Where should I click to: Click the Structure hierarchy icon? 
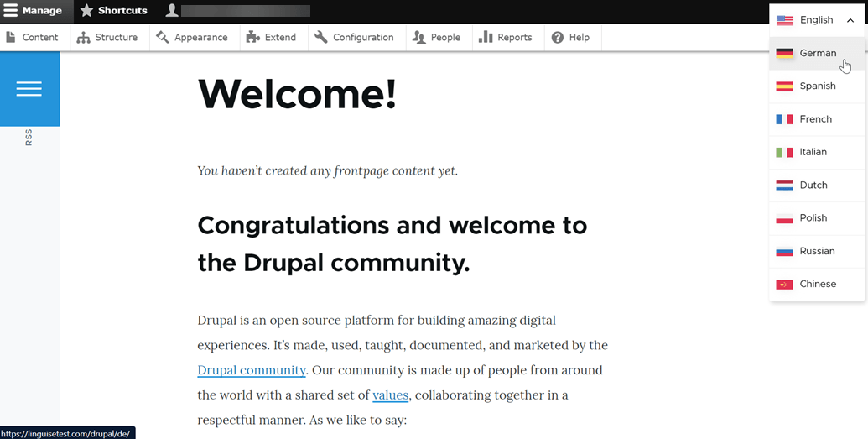click(83, 37)
